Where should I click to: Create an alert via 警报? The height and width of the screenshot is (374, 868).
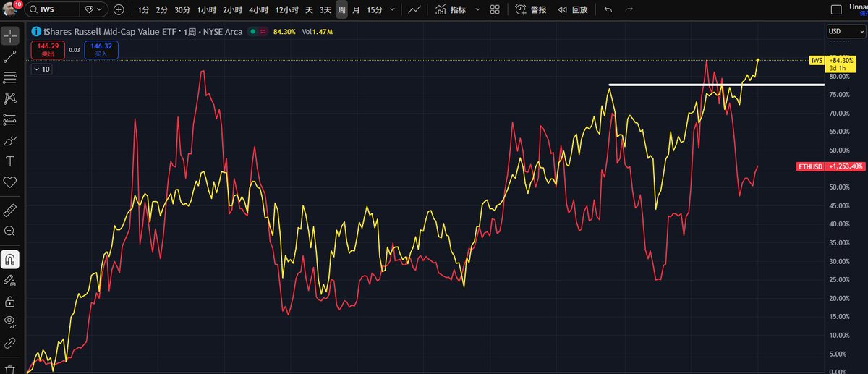point(532,9)
